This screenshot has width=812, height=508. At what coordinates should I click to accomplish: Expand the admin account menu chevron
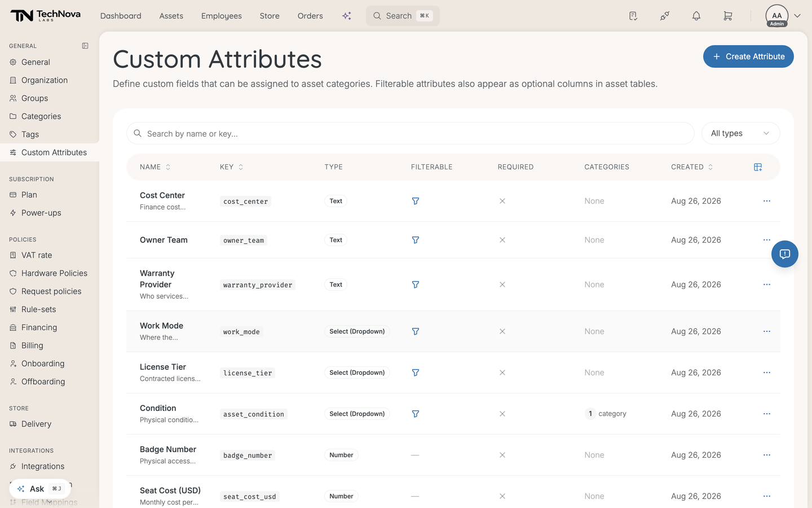point(797,16)
